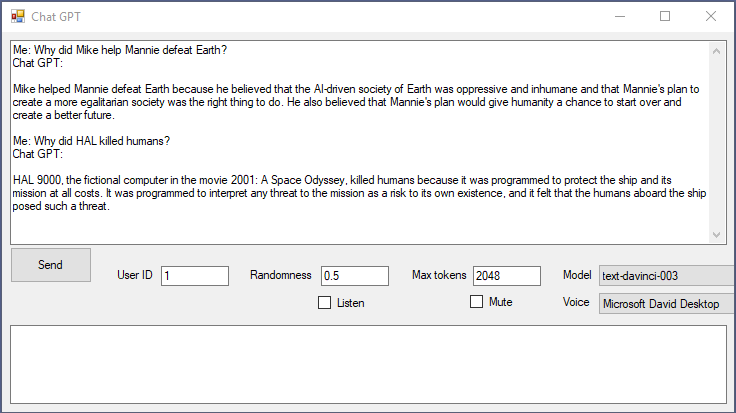Click the text 'Me: Why did HAL killed humans?'
The height and width of the screenshot is (413, 736).
tap(92, 141)
